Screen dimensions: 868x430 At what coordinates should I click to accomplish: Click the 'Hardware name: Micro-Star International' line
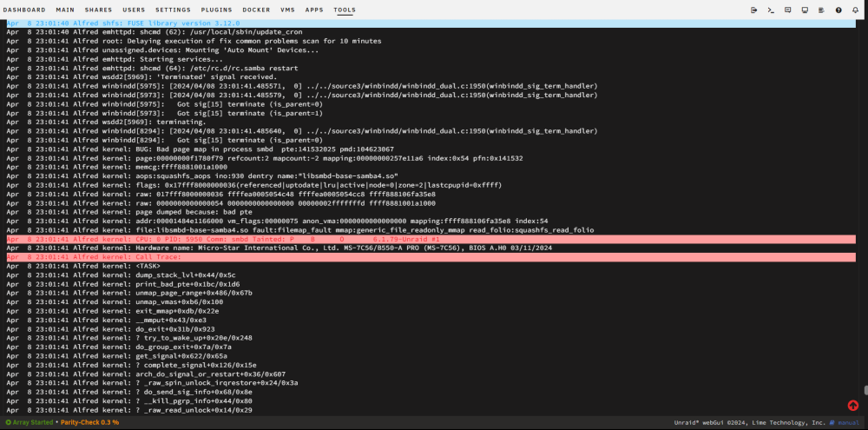click(x=279, y=248)
